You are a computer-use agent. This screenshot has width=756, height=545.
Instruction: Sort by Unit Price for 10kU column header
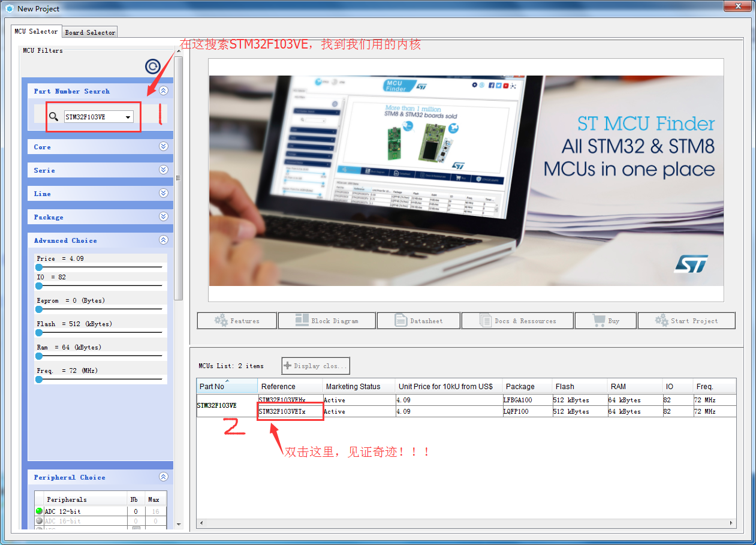click(x=448, y=386)
